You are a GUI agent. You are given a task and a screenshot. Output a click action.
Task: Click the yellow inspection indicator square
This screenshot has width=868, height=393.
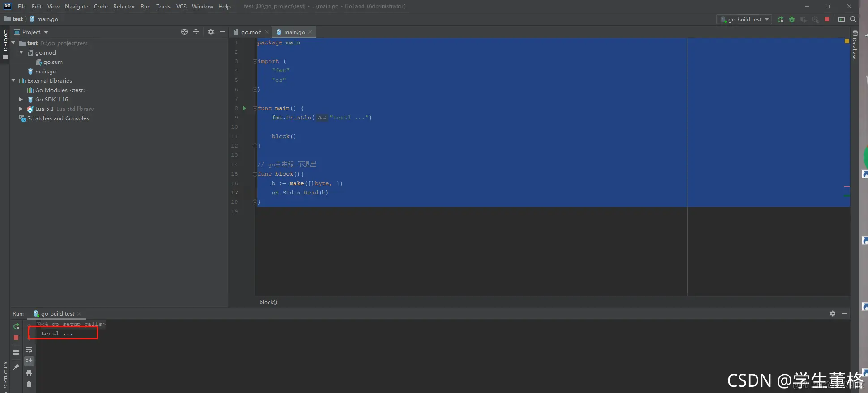(x=847, y=41)
